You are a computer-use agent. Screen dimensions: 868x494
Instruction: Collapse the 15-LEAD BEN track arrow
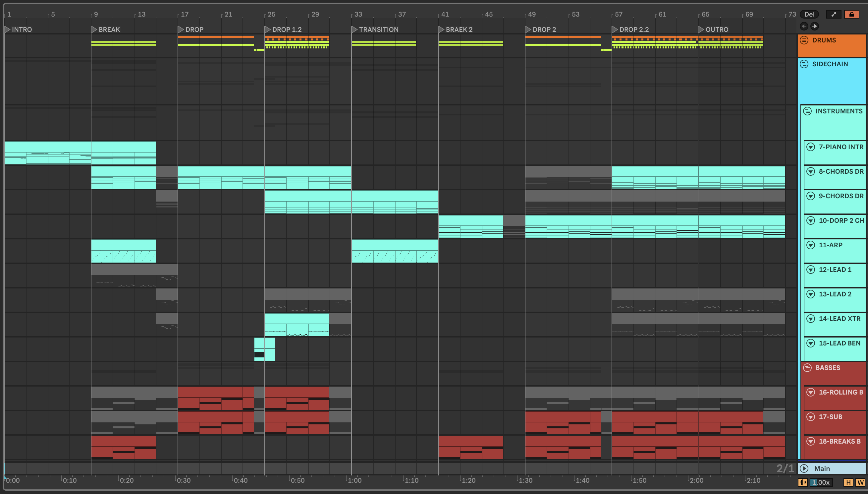(x=811, y=343)
